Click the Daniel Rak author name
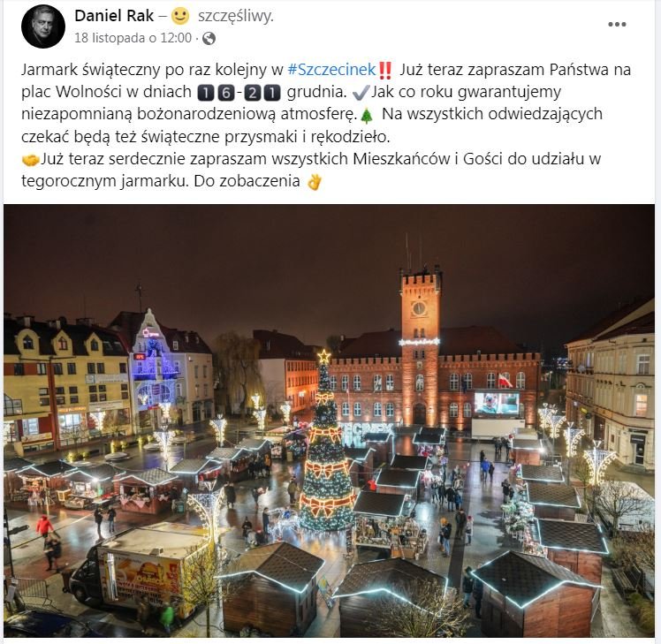This screenshot has width=661, height=644. 114,16
